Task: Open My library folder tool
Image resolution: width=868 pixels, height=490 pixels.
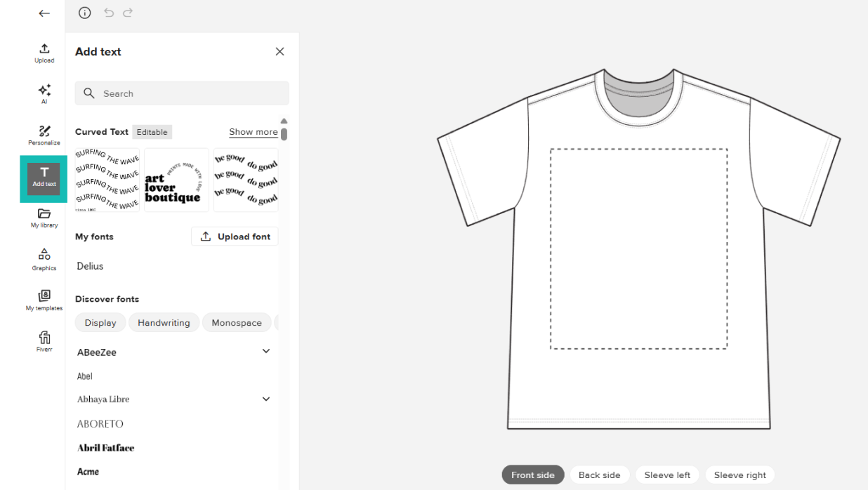Action: coord(44,218)
